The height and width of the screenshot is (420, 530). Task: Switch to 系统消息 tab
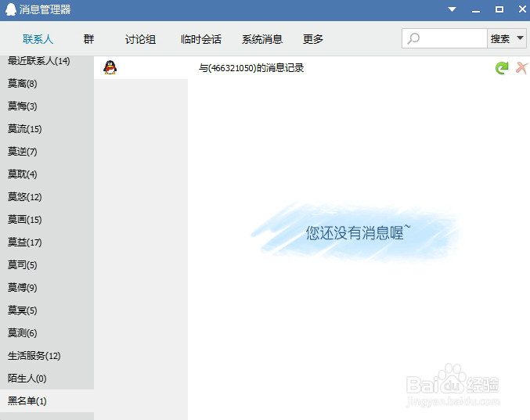(262, 39)
